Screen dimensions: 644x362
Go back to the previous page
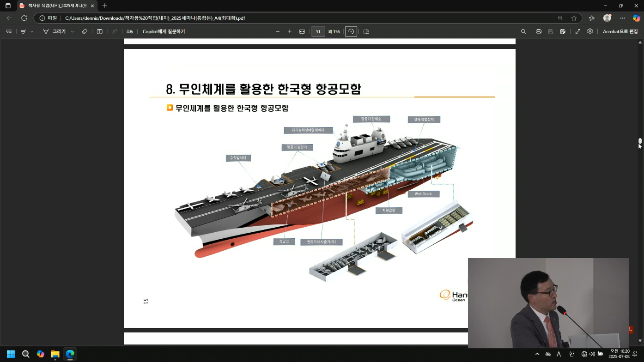[x=9, y=18]
